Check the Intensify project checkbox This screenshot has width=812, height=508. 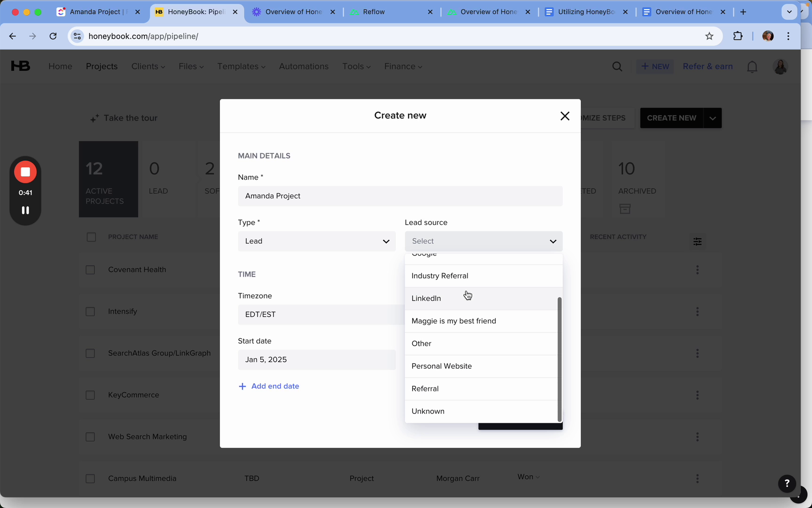[x=90, y=312]
